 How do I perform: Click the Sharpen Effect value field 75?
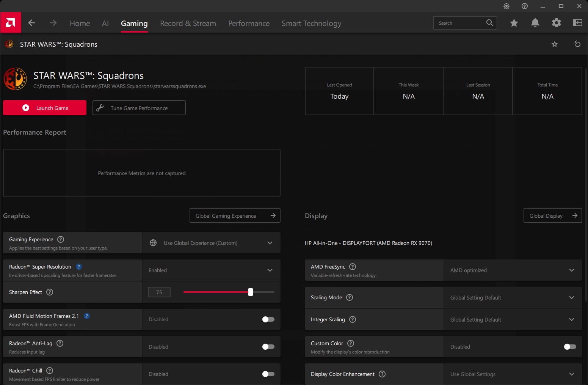pos(159,292)
